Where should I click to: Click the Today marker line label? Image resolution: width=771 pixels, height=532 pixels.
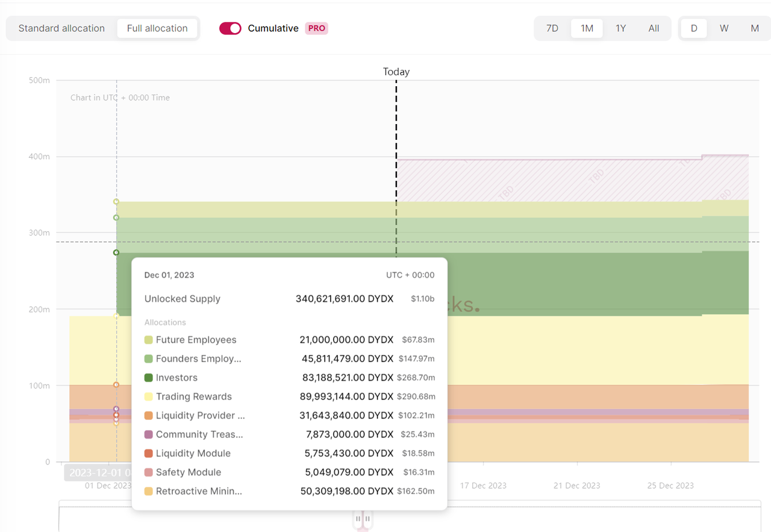396,72
